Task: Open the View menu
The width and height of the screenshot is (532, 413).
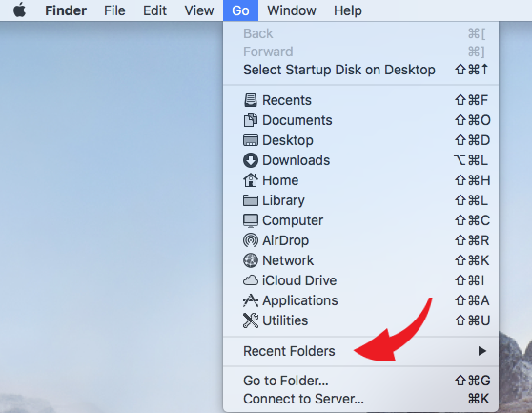Action: point(199,10)
